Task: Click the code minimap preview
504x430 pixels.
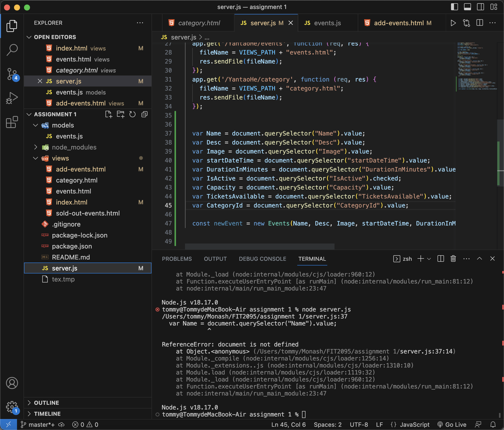Action: coord(477,66)
